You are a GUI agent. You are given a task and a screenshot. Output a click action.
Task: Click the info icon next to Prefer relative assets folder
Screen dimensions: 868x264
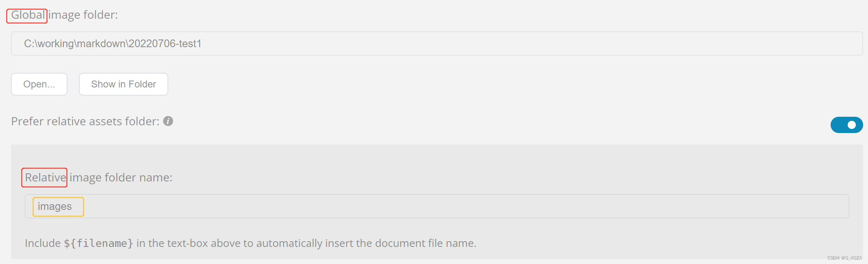(x=168, y=121)
